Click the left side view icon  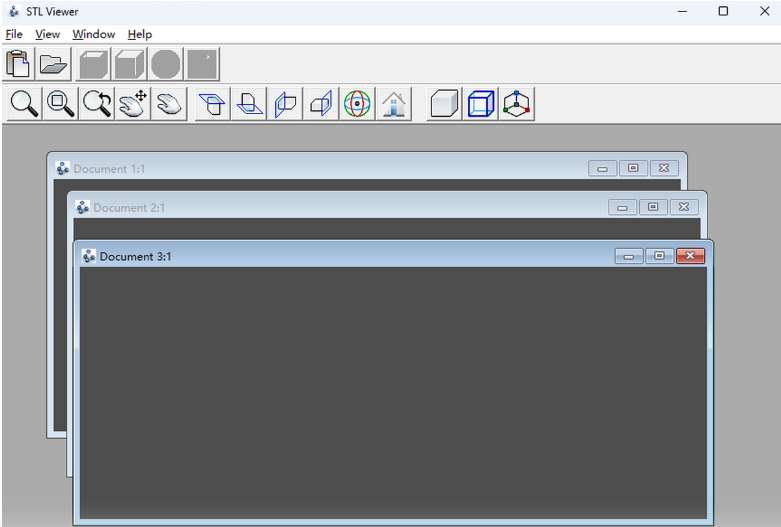285,103
